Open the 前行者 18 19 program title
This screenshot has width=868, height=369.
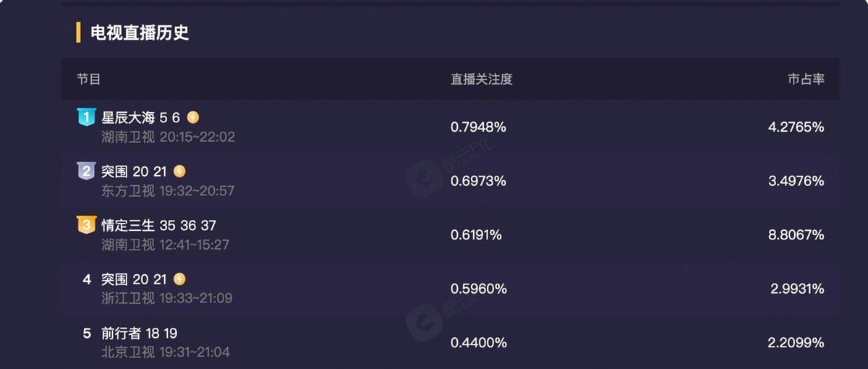pos(139,334)
